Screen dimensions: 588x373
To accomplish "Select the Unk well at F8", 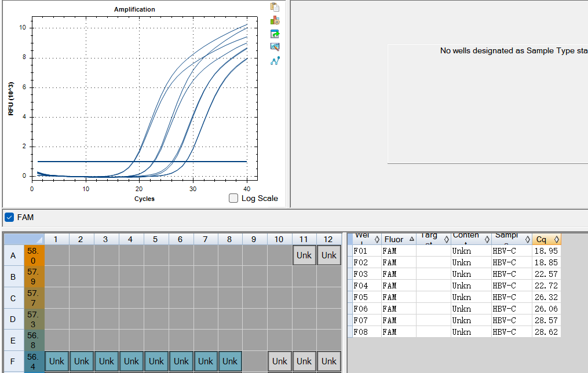I will 230,361.
